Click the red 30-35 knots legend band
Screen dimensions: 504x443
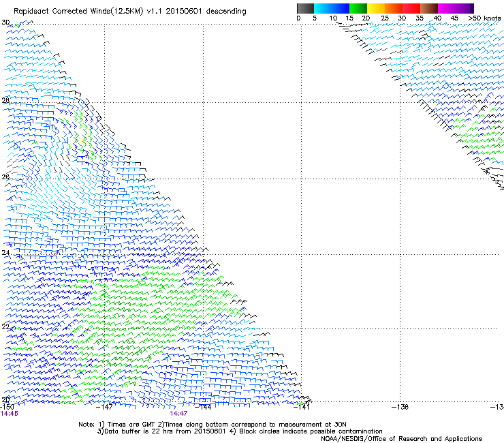click(411, 8)
